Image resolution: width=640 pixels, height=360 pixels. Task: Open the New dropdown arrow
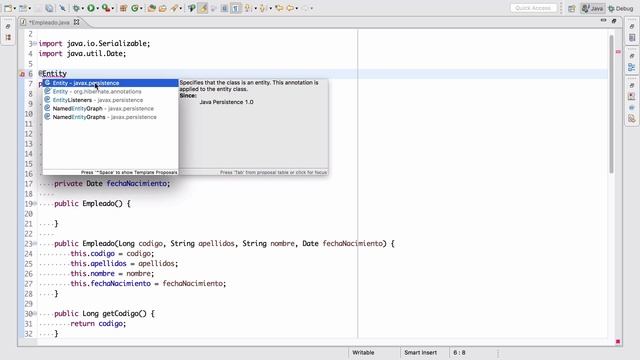(x=14, y=8)
